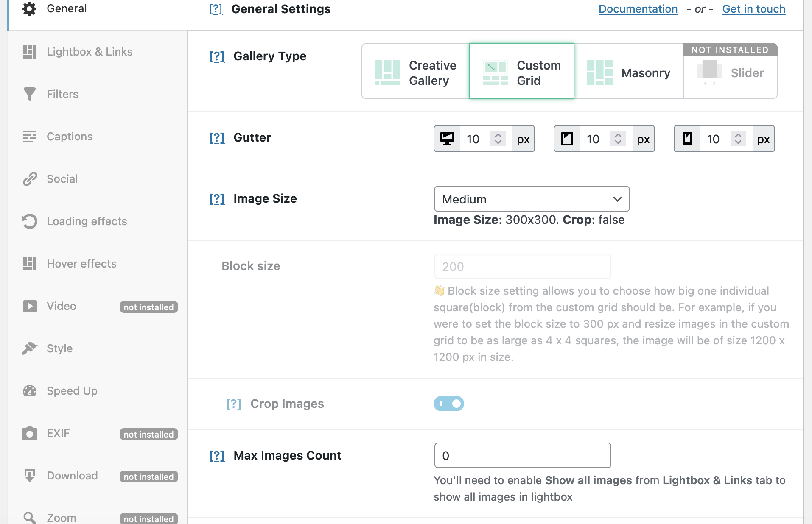This screenshot has width=812, height=524.
Task: Click the tablet gutter stepper arrows
Action: tap(618, 139)
